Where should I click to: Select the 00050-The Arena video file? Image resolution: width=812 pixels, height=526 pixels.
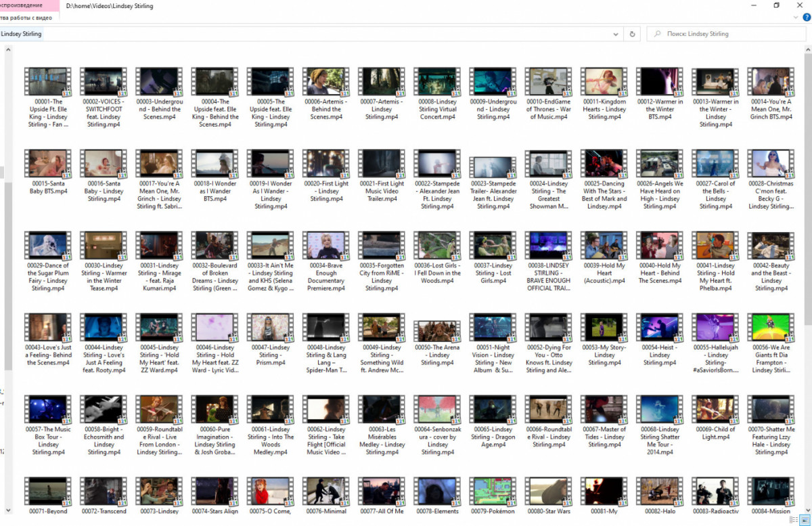point(437,331)
